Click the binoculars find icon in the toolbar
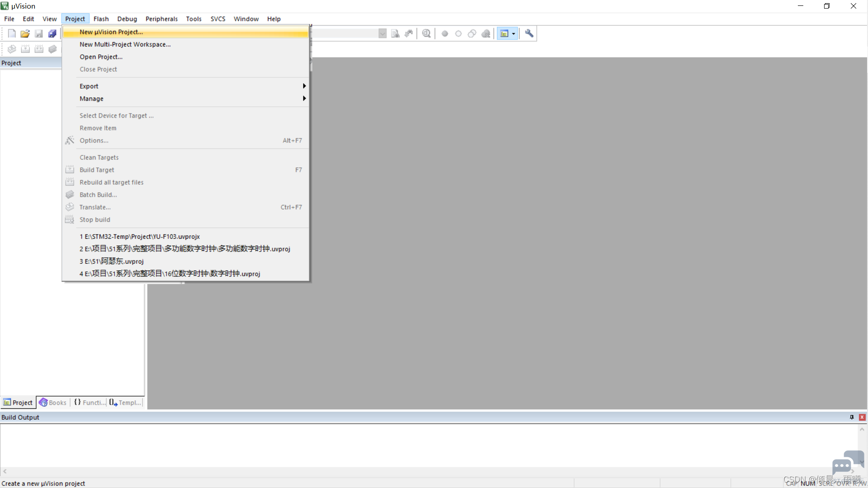The height and width of the screenshot is (488, 868). click(409, 33)
